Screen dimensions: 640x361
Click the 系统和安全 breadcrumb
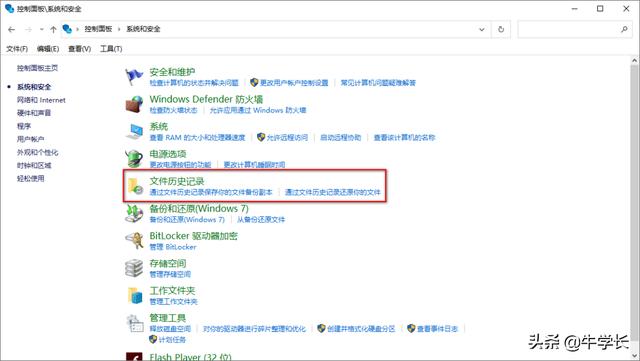143,29
